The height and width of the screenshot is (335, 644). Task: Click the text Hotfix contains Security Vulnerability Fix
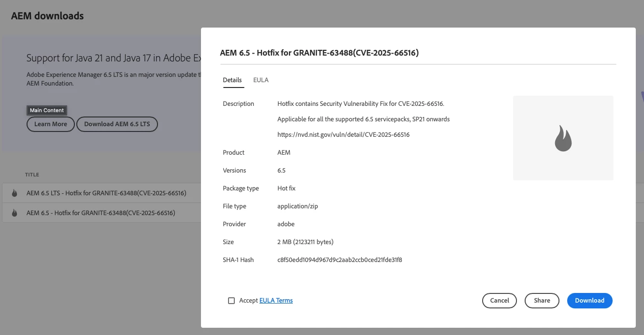click(361, 104)
